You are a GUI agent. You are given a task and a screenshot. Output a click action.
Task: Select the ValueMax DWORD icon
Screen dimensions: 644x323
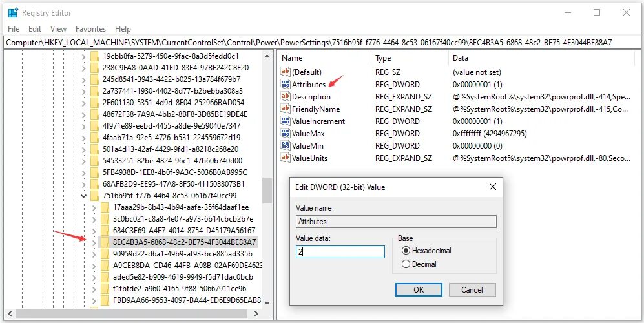[x=285, y=134]
